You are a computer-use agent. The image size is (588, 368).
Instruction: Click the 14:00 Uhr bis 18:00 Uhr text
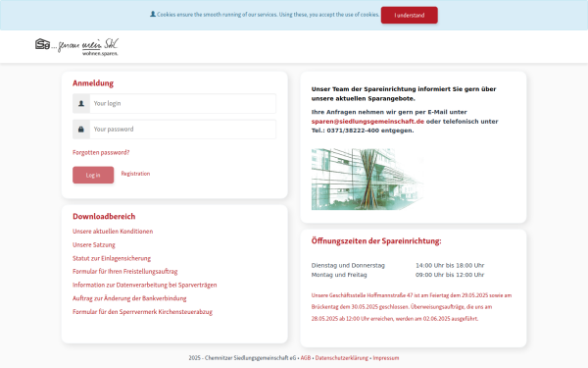(x=450, y=266)
